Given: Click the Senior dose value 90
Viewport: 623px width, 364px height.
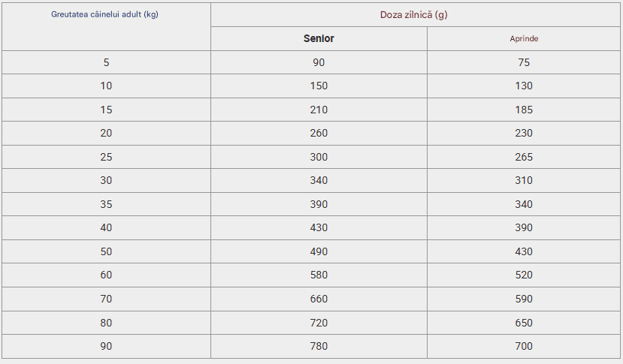Looking at the screenshot, I should tap(319, 62).
